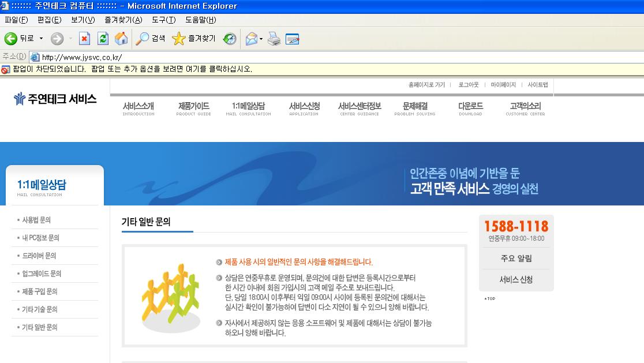Open 다운로드 Download nav tab
Image resolution: width=644 pixels, height=363 pixels.
pos(470,108)
